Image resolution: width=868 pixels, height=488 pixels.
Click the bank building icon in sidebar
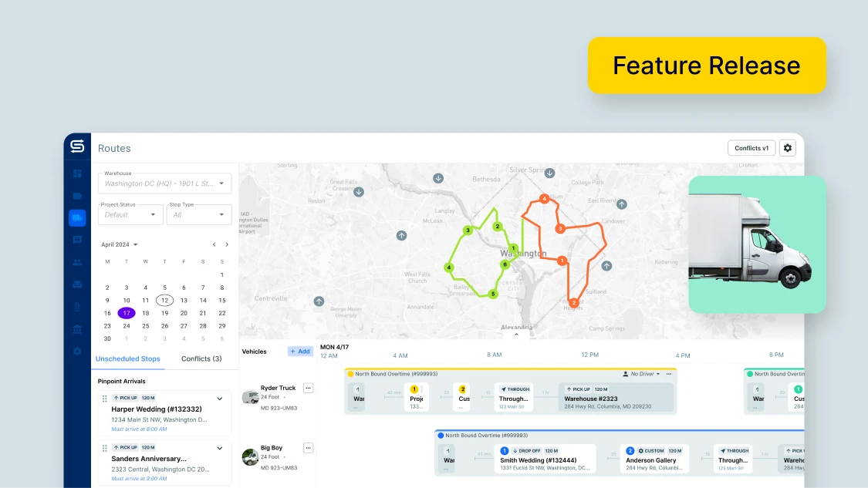coord(77,329)
